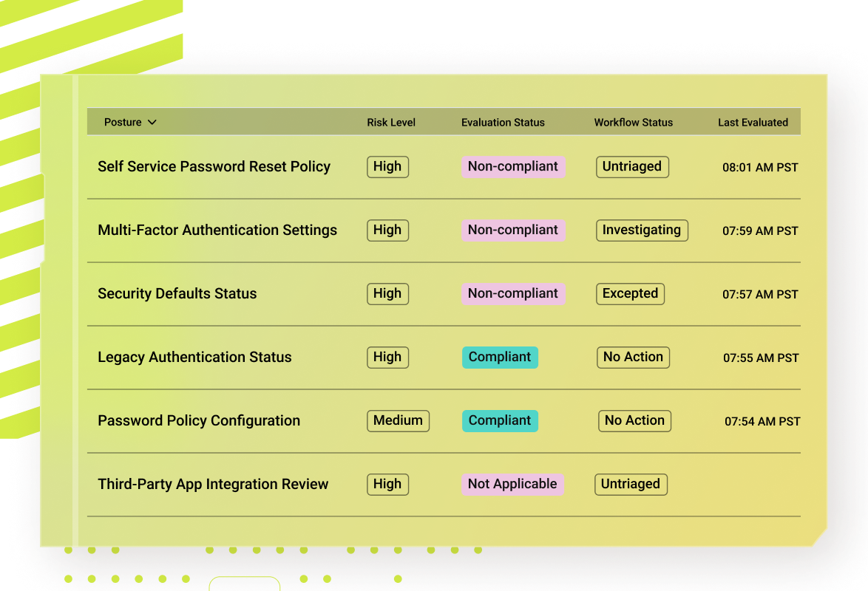Select the 07:54 AM PST timestamp
Viewport: 868px width, 591px height.
762,422
